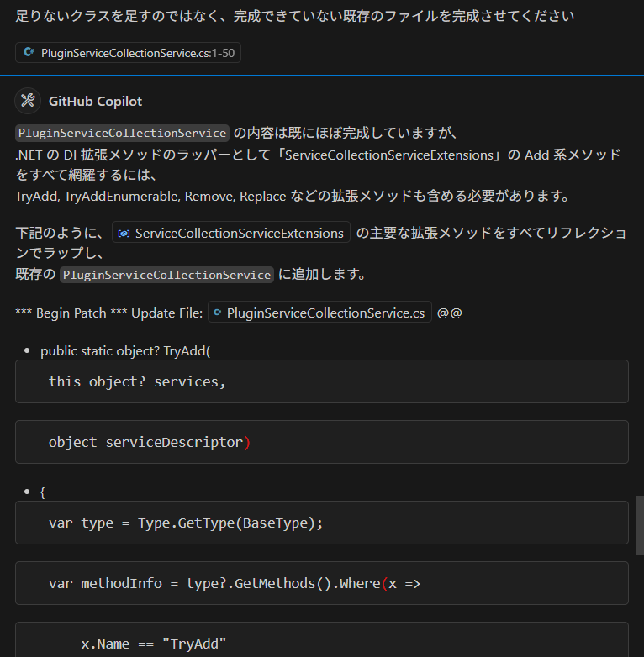This screenshot has height=657, width=644.
Task: Click the C# icon in the attachment chip
Action: coord(29,52)
